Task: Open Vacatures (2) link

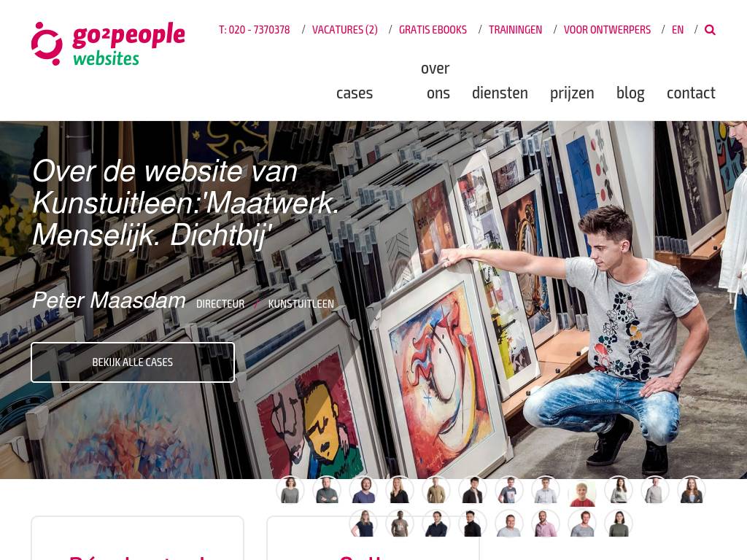Action: click(345, 29)
